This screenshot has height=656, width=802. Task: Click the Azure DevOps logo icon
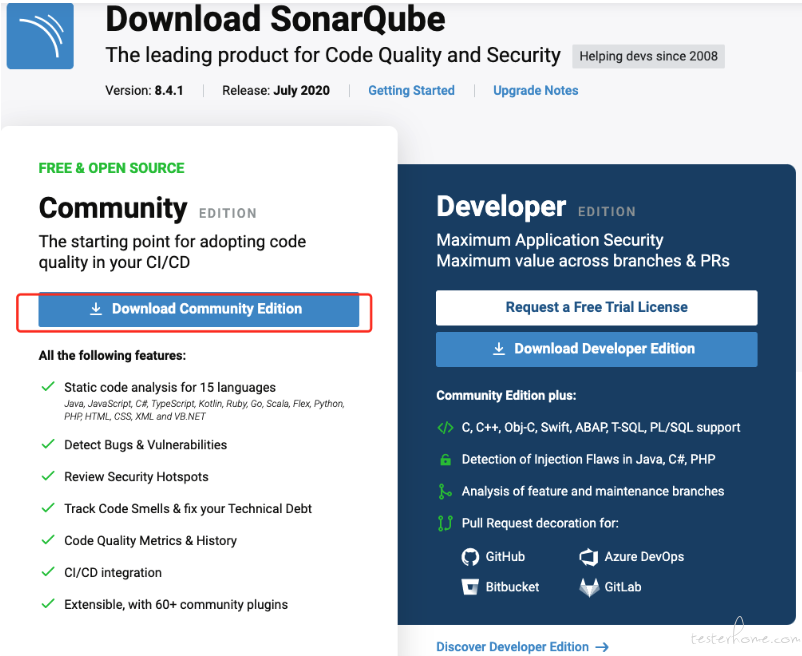pos(589,557)
